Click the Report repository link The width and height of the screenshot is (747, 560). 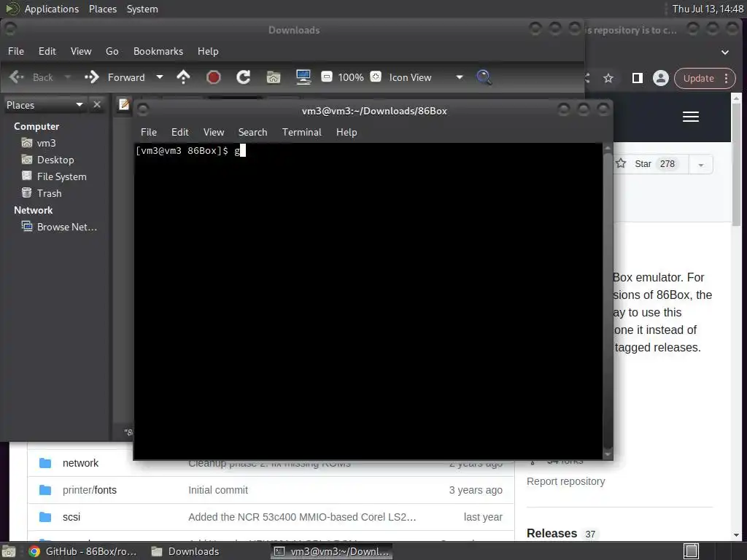(x=565, y=481)
